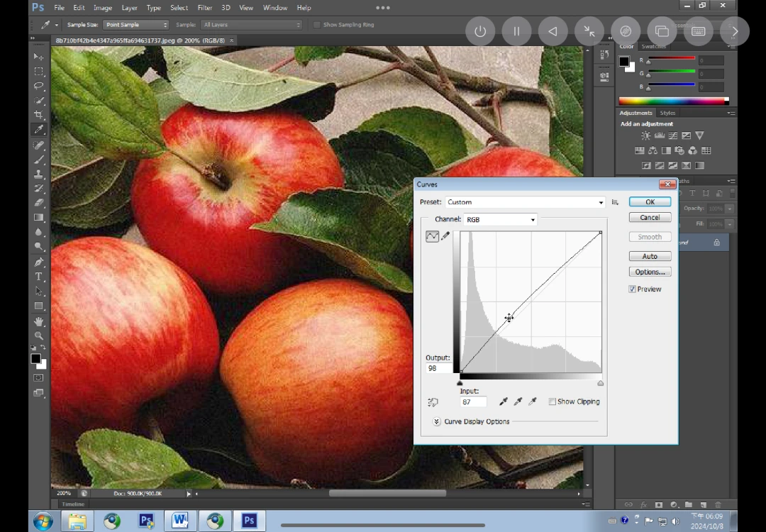Image resolution: width=766 pixels, height=532 pixels.
Task: Uncheck the Preview checkbox
Action: pos(632,289)
